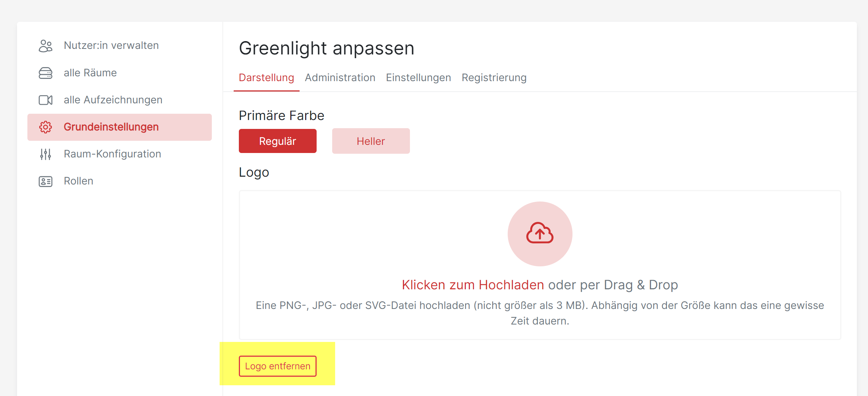Viewport: 868px width, 396px height.
Task: Select the Regulär primary color option
Action: point(277,141)
